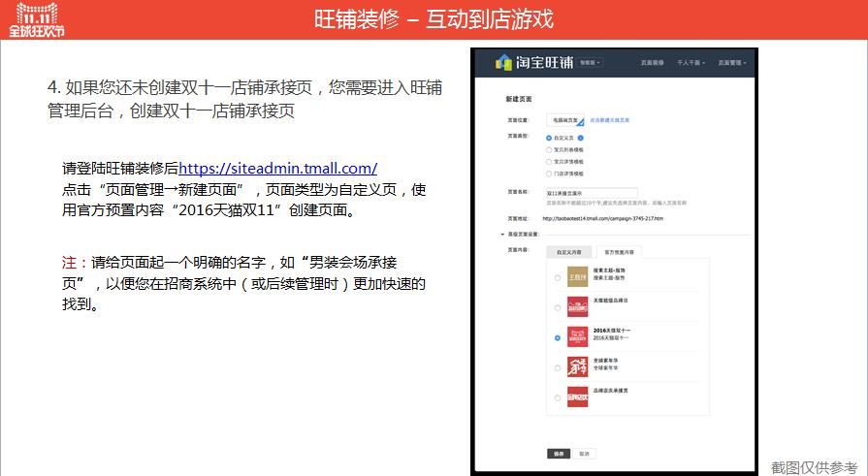Click the 页面名称 input field
Viewport: 868px width, 476px height.
pyautogui.click(x=592, y=193)
